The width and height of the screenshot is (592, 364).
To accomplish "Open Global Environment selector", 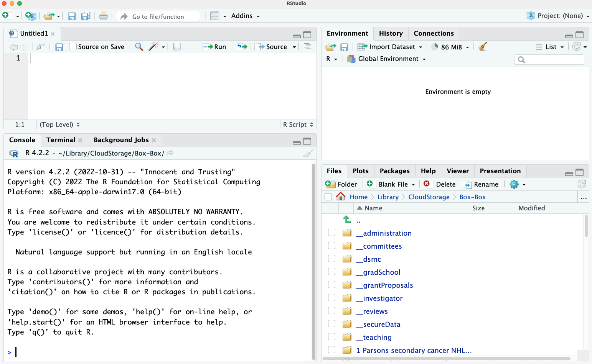I will pos(386,59).
